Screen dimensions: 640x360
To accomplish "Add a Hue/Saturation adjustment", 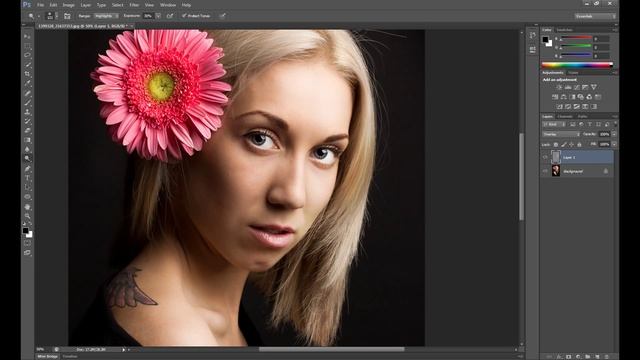I will point(555,97).
